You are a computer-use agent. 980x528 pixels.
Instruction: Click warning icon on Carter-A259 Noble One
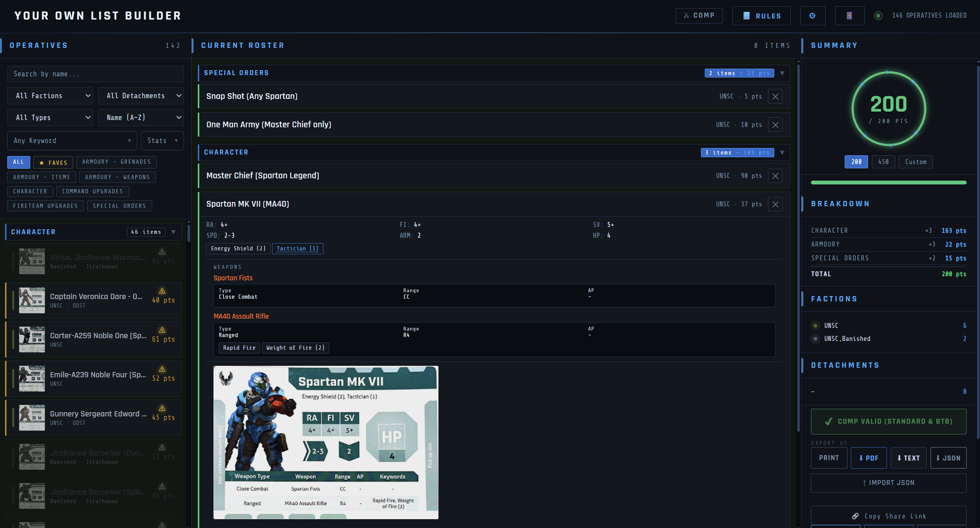(x=162, y=330)
